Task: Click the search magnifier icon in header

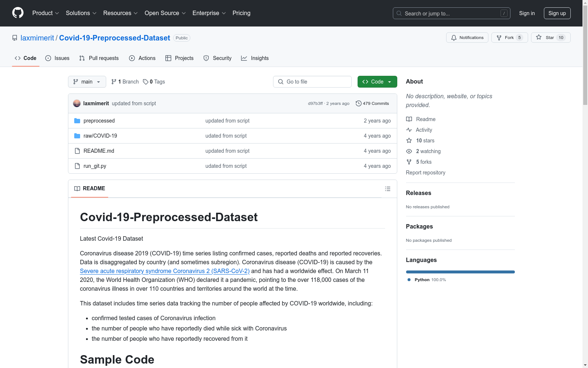Action: point(399,13)
